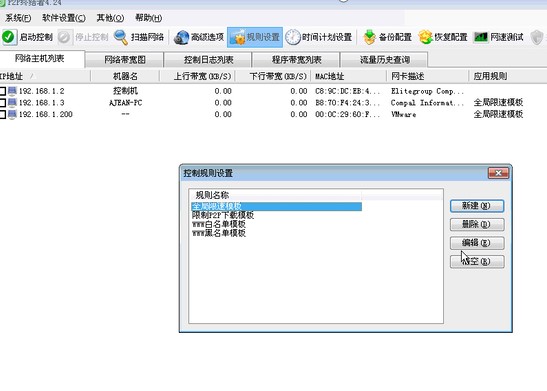Screen dimensions: 547x391
Task: Click the 备份配置 backup icon
Action: (x=369, y=37)
